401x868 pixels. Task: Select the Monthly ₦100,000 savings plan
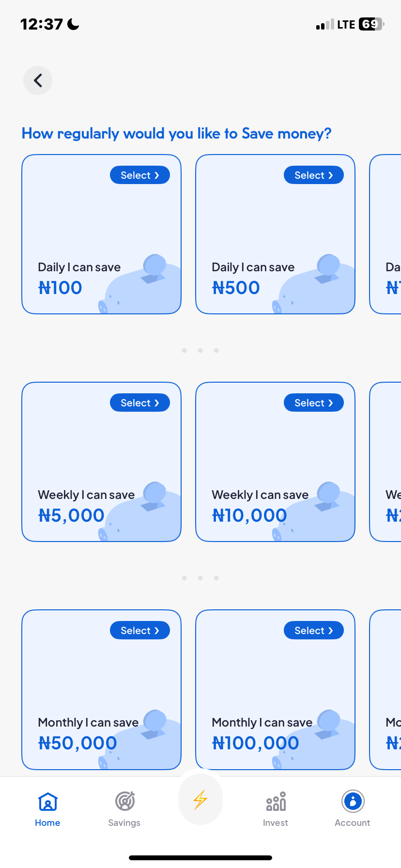(314, 631)
